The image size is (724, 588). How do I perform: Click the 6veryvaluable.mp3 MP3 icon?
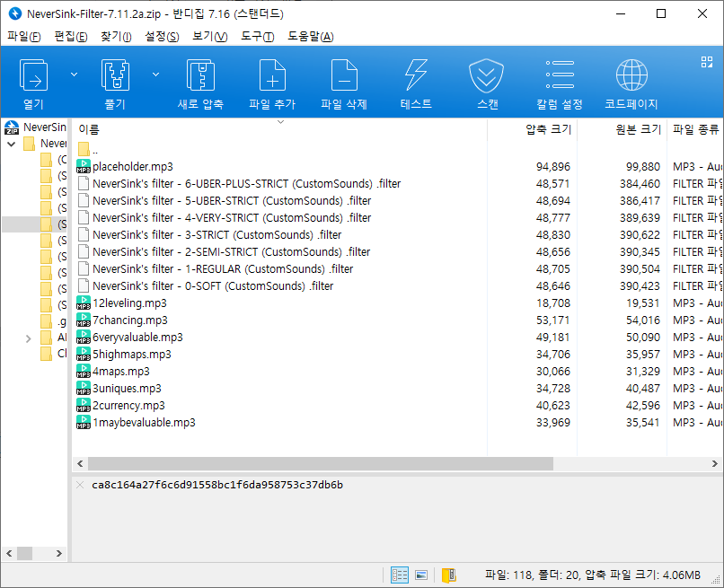point(84,337)
